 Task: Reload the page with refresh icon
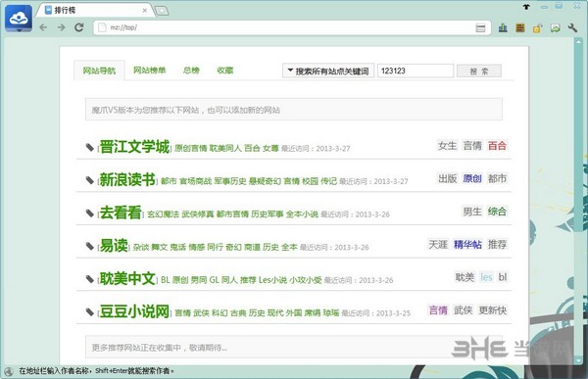[x=79, y=27]
